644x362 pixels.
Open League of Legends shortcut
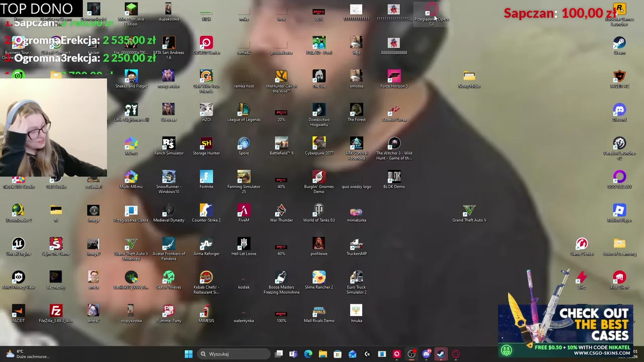coord(244,113)
